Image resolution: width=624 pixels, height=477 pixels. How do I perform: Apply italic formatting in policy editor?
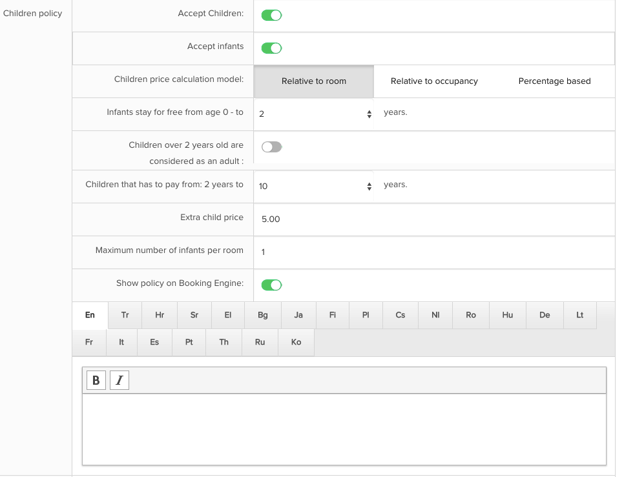[119, 380]
